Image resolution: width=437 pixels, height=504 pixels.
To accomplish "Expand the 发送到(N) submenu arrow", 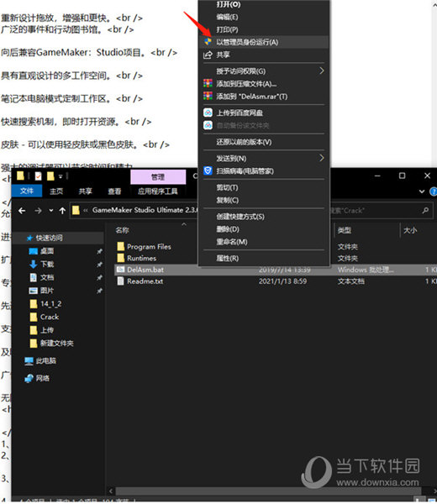I will [322, 158].
